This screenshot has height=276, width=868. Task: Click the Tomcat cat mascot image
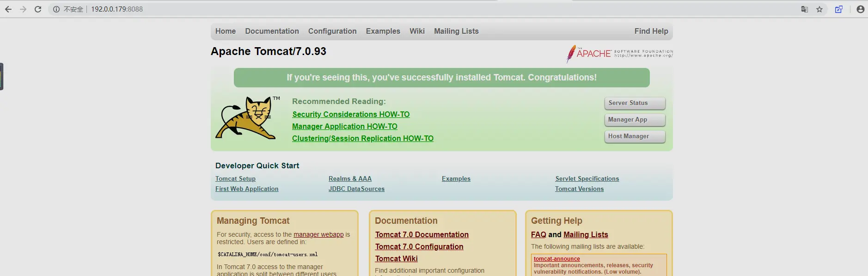coord(247,118)
